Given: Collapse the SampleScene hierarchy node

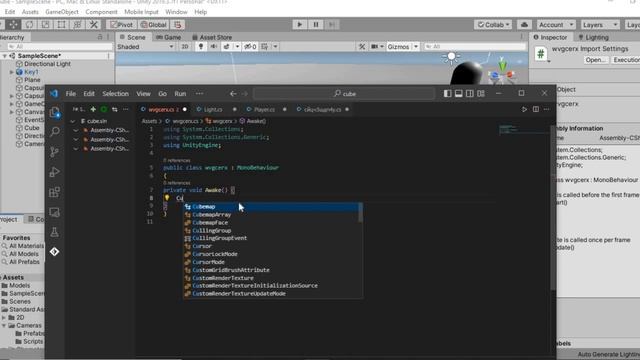Looking at the screenshot, I should coord(5,56).
